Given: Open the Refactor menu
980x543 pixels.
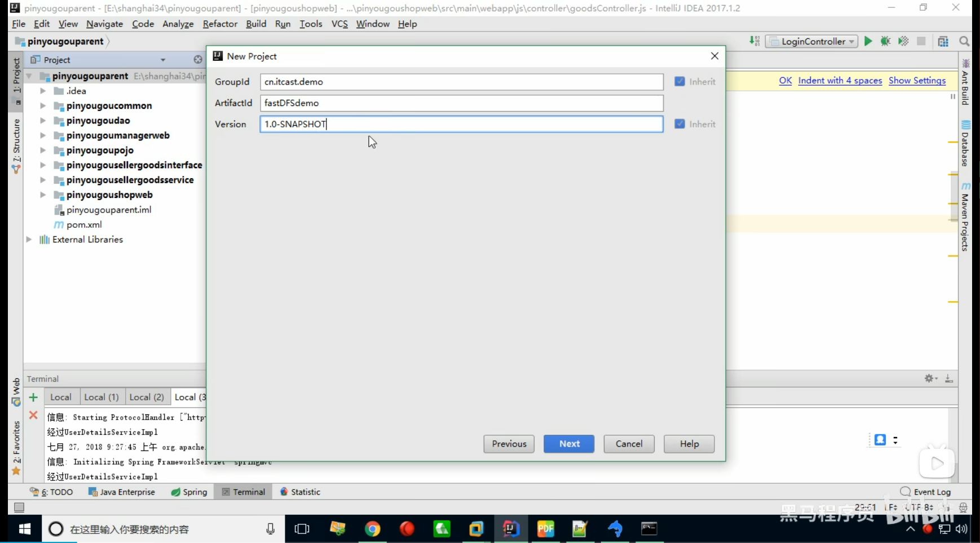Looking at the screenshot, I should pos(220,24).
